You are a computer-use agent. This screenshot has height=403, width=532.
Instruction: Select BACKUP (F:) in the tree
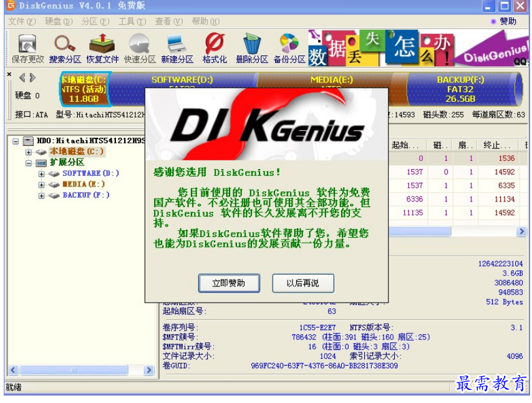tap(86, 195)
